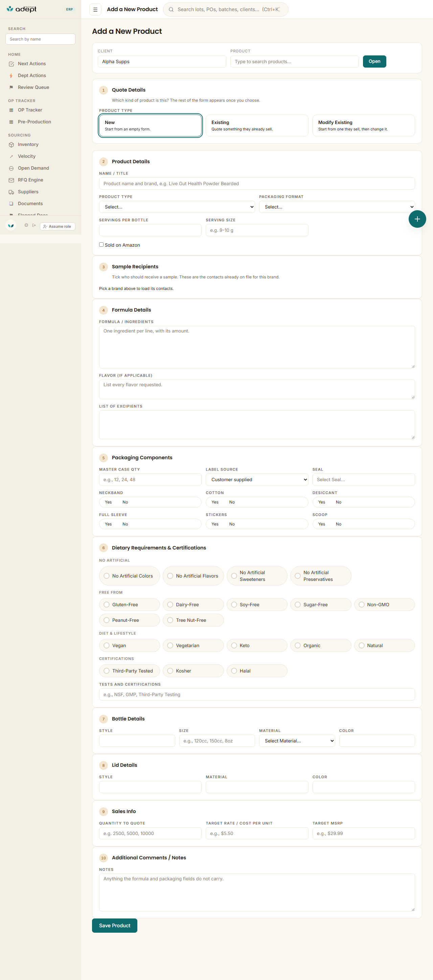Tick the Sold on Amazon checkbox
The image size is (433, 980).
coord(101,245)
